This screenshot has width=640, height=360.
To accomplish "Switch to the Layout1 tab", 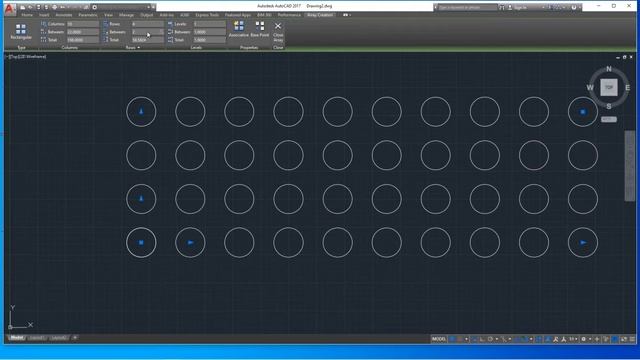I will click(x=37, y=338).
